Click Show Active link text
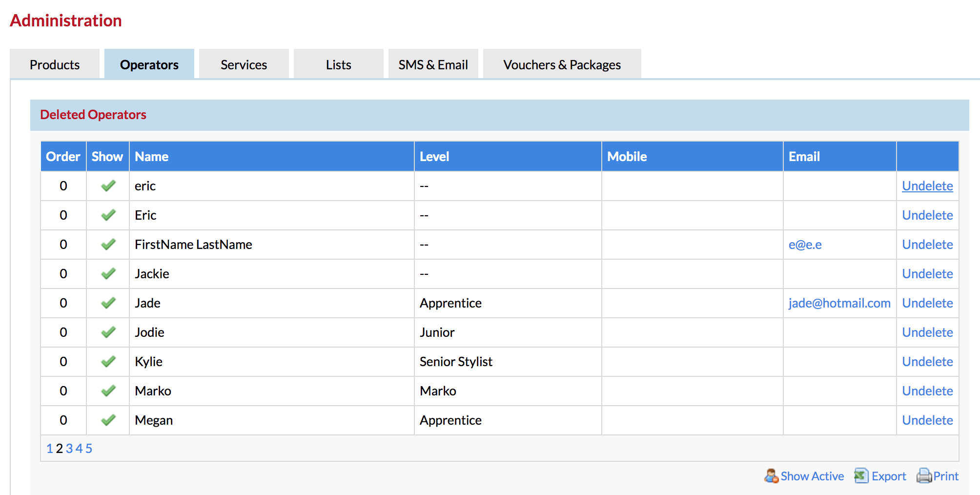The width and height of the screenshot is (980, 495). coord(812,476)
